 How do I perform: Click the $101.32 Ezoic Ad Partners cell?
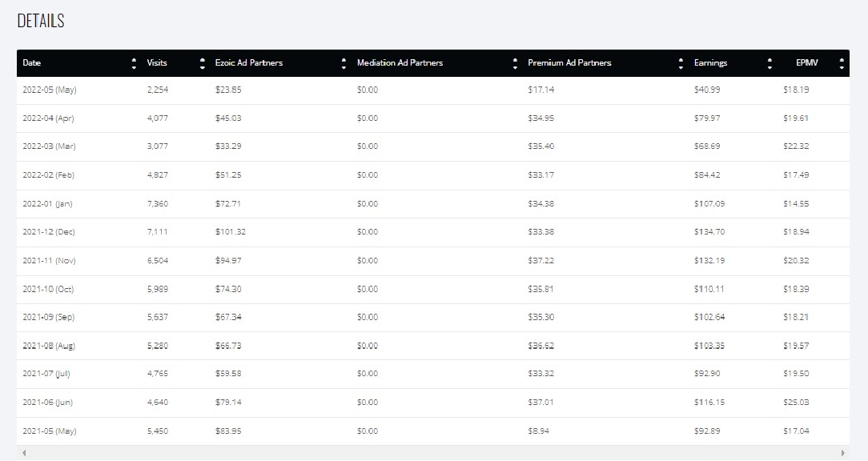click(231, 232)
